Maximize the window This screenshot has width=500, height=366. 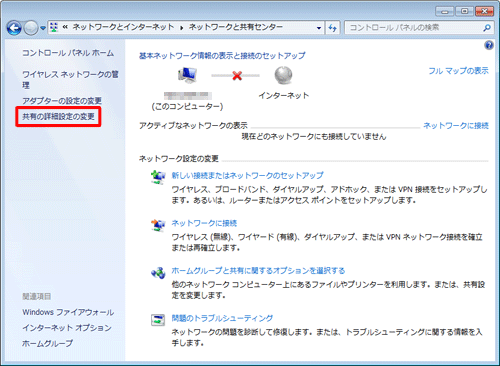pos(464,11)
